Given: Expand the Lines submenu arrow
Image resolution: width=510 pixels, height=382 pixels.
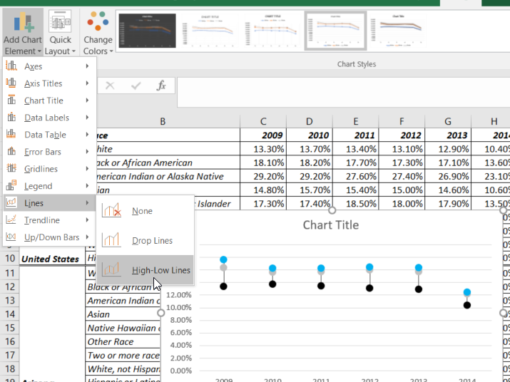Looking at the screenshot, I should coord(87,203).
